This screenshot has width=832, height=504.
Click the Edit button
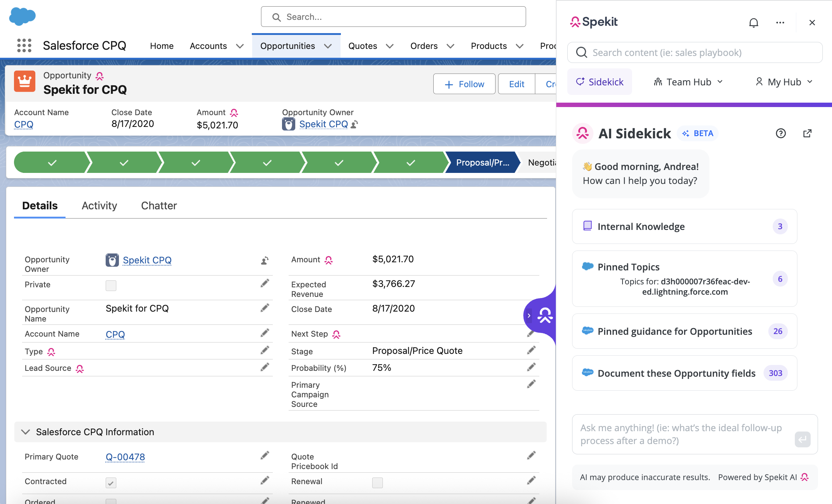517,84
